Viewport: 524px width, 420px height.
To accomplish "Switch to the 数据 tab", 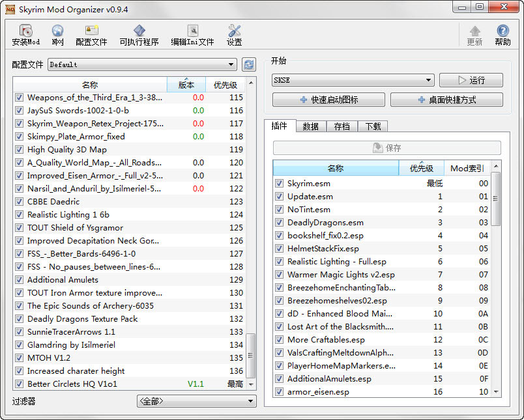I will click(310, 126).
